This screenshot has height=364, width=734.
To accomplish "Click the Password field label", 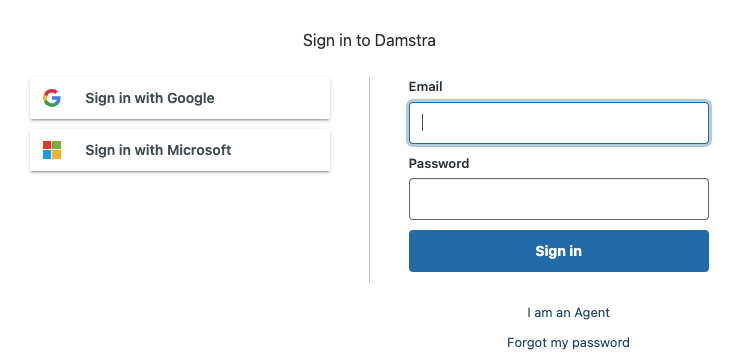I will pyautogui.click(x=439, y=163).
